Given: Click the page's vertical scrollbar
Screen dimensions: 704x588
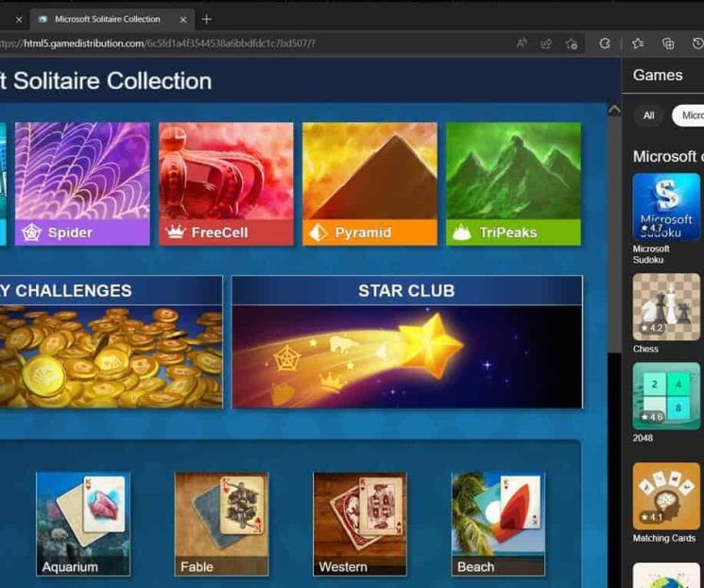Looking at the screenshot, I should click(x=614, y=233).
